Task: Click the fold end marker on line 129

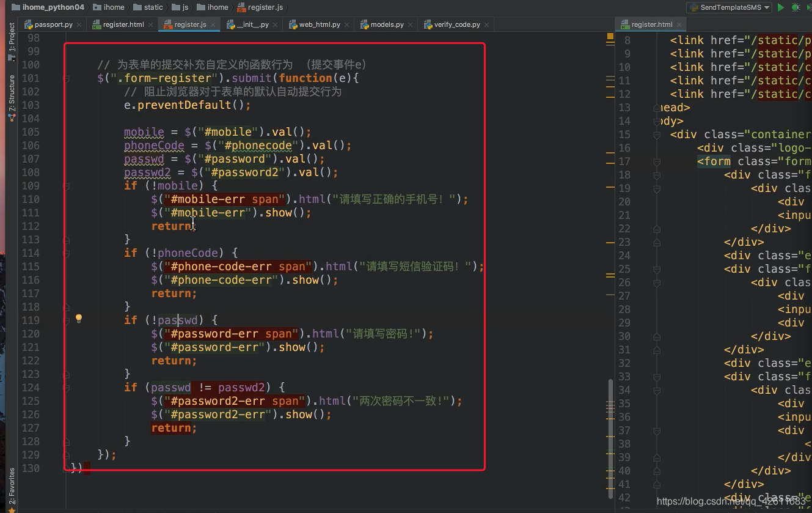Action: [x=67, y=455]
